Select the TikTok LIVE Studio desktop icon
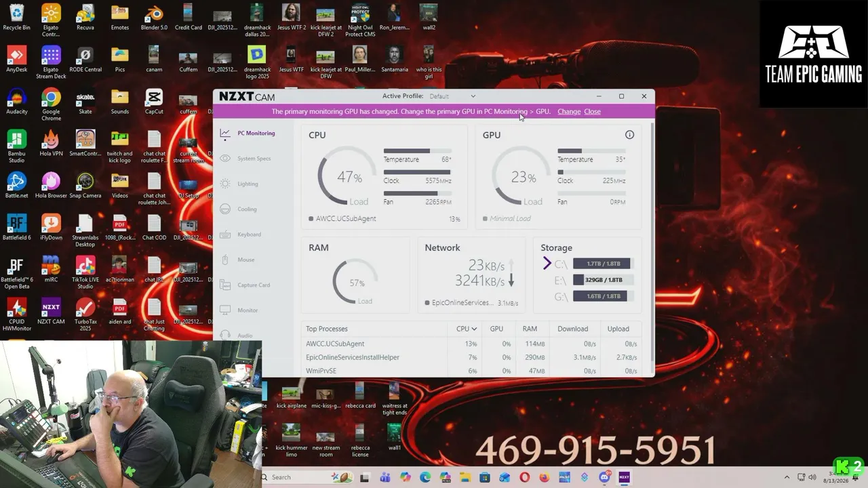This screenshot has height=488, width=868. pos(85,273)
